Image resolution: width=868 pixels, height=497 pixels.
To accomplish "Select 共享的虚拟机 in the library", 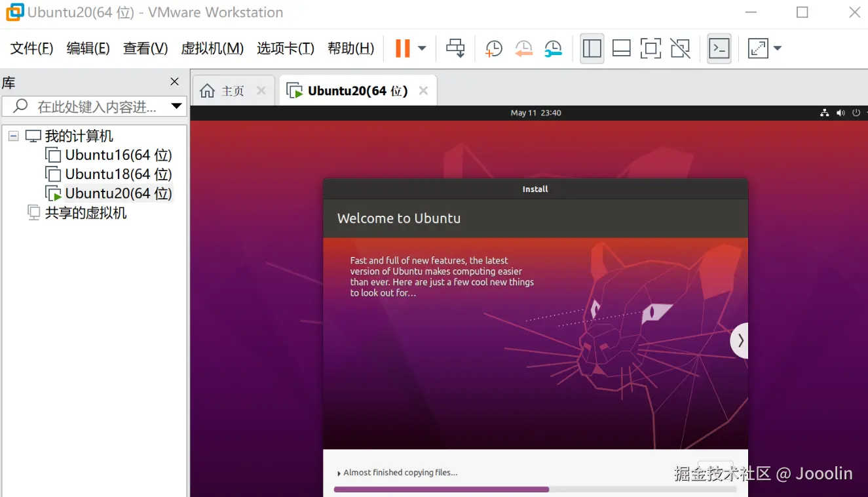I will 86,212.
